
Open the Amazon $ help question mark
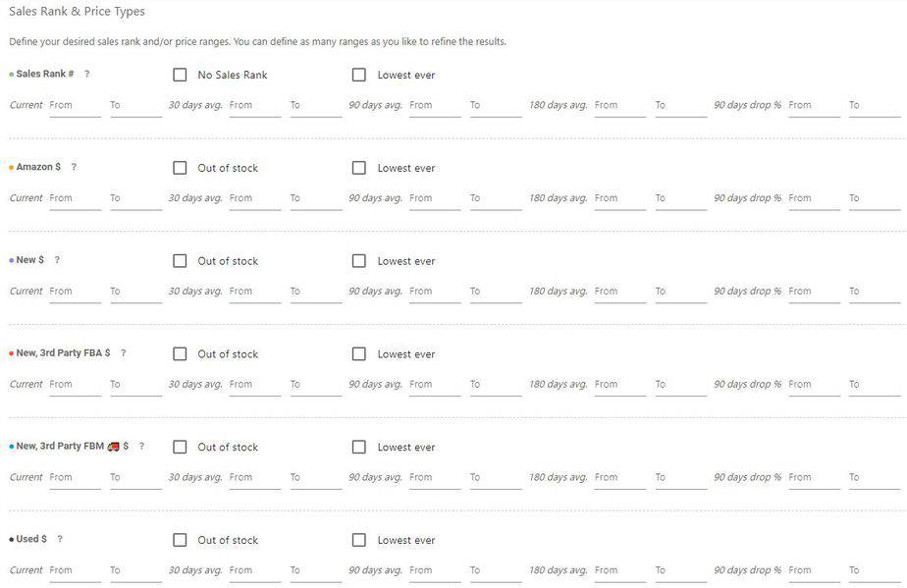point(74,167)
